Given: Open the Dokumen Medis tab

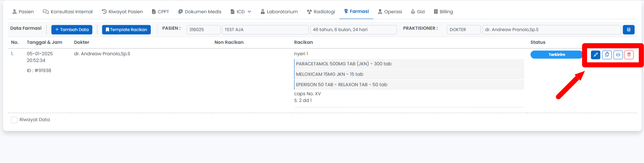Looking at the screenshot, I should point(199,12).
